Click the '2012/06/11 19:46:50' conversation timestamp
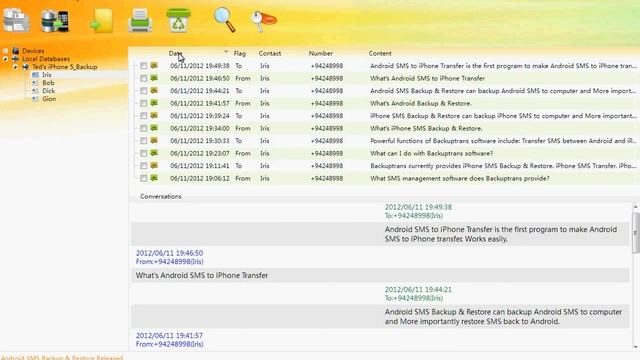This screenshot has width=640, height=360. (x=169, y=253)
